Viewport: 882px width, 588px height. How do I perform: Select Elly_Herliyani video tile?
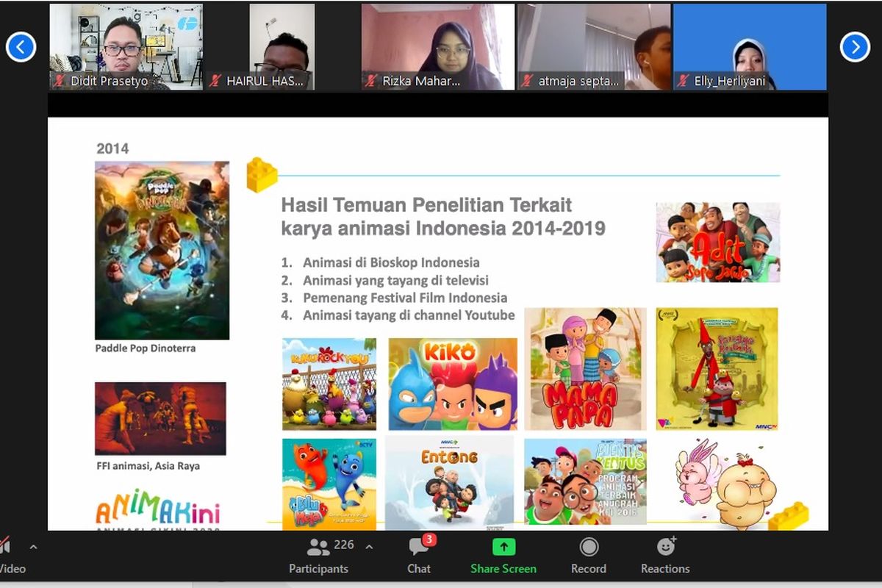click(x=750, y=47)
